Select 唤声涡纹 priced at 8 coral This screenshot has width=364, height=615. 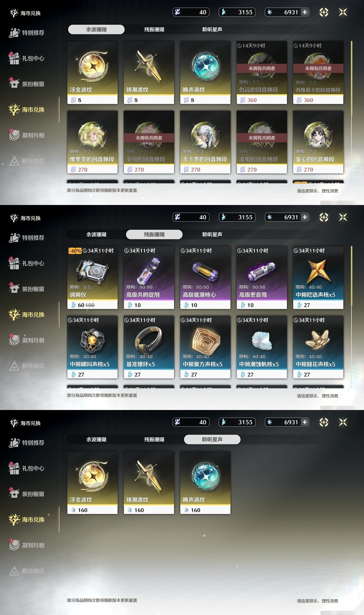[x=205, y=73]
